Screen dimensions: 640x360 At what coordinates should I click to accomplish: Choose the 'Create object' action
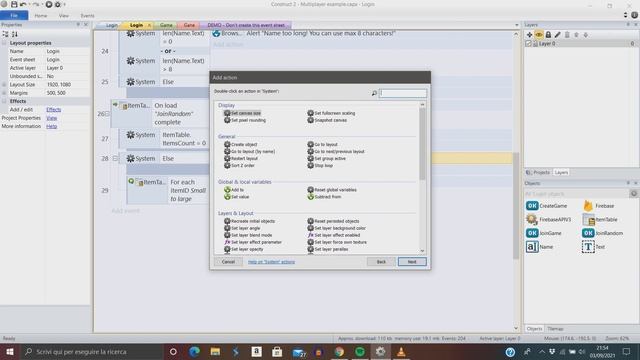click(x=240, y=144)
